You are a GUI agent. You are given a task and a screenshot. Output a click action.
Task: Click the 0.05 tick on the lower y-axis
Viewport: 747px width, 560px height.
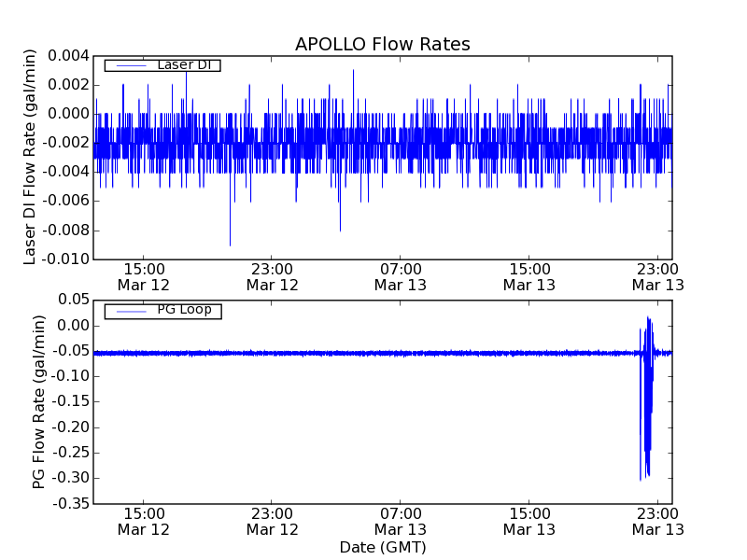click(72, 301)
